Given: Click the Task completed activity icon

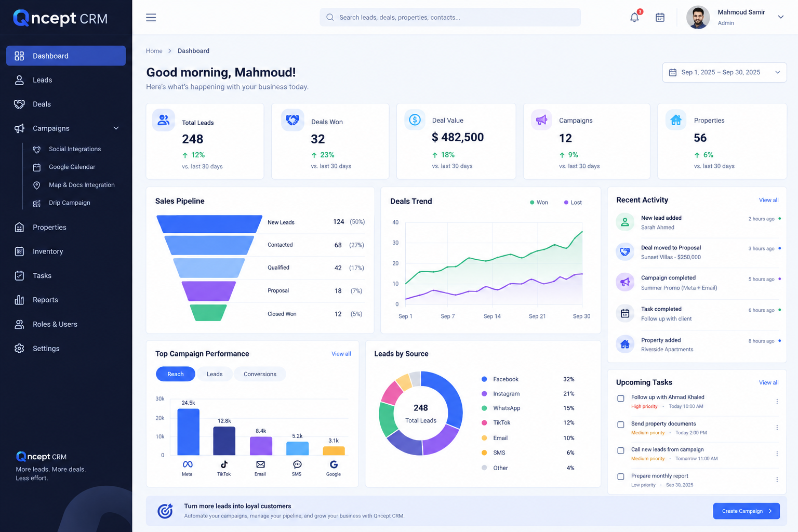Looking at the screenshot, I should (625, 313).
